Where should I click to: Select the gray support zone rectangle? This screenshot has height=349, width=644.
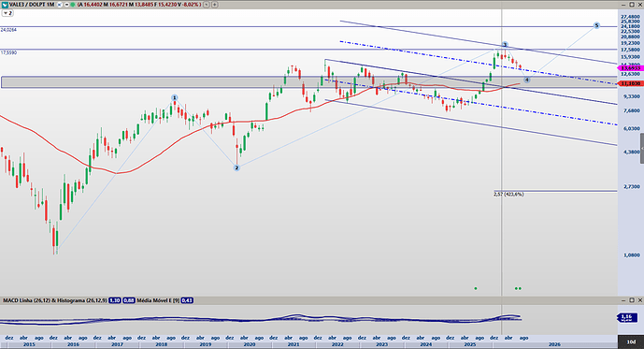(x=308, y=81)
